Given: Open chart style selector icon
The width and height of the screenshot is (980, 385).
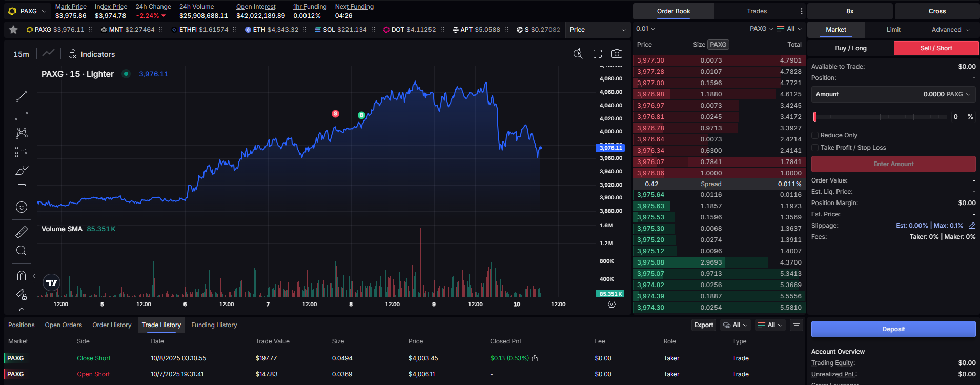Looking at the screenshot, I should pyautogui.click(x=49, y=54).
